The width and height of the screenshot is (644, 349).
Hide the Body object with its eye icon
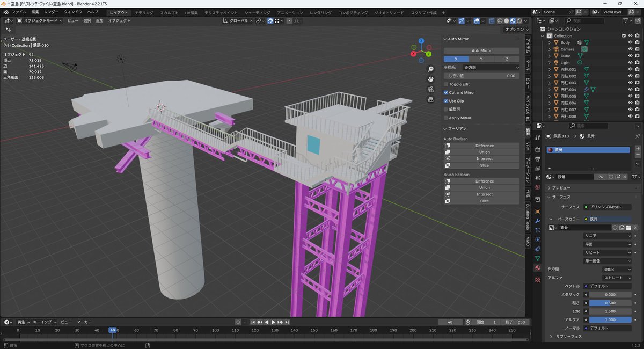tap(631, 42)
